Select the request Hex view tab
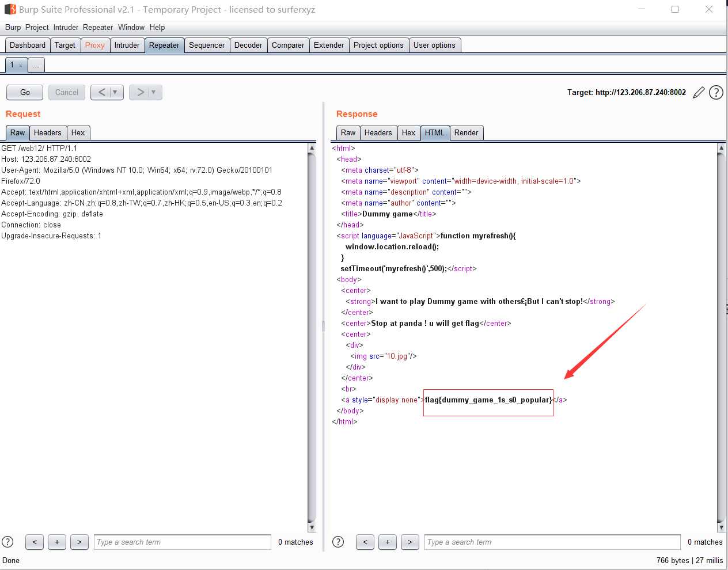728x570 pixels. pos(78,132)
